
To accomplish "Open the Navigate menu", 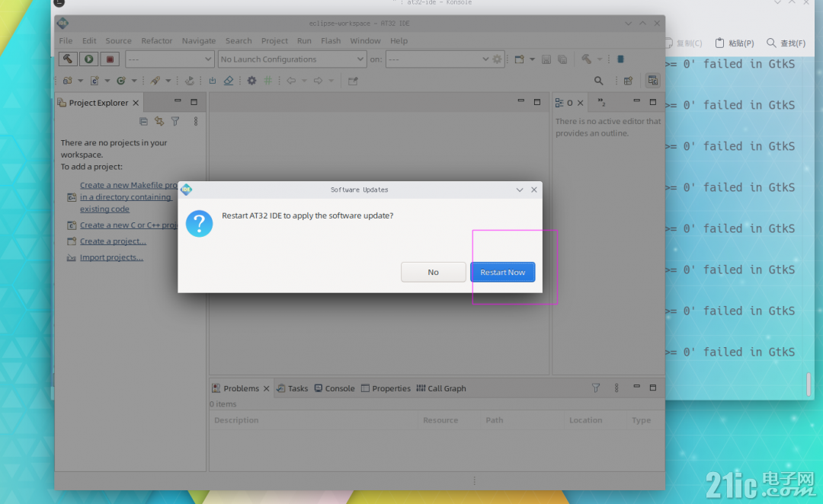I will tap(198, 40).
